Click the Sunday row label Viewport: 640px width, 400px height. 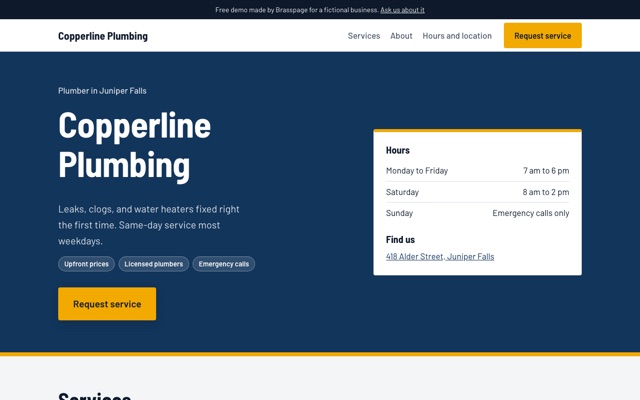(x=399, y=213)
